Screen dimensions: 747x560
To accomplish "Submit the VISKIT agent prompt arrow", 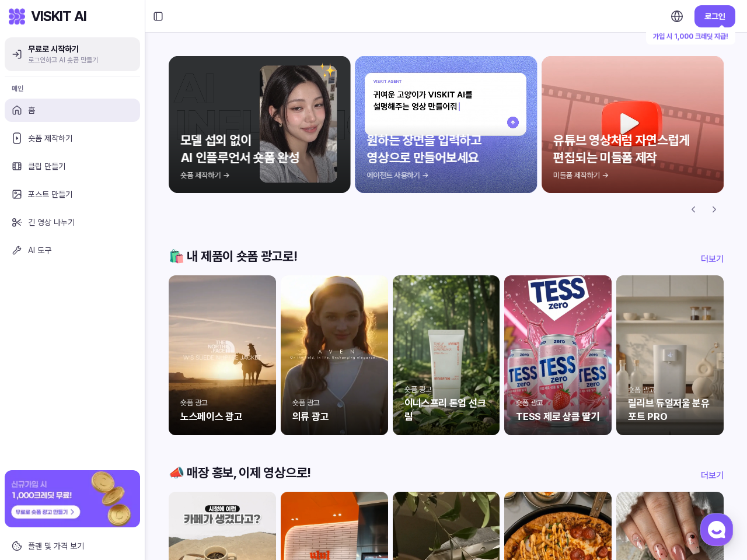I will (513, 122).
